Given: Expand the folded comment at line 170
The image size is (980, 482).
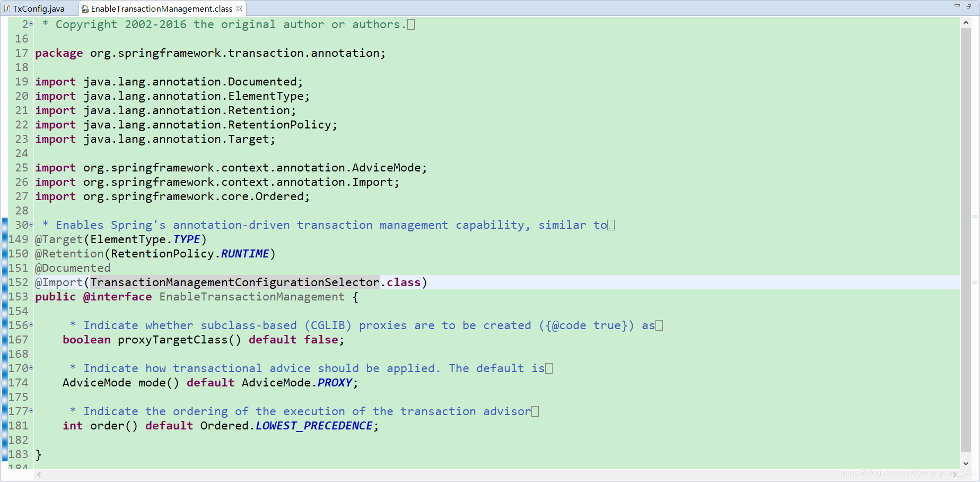Looking at the screenshot, I should pyautogui.click(x=31, y=368).
